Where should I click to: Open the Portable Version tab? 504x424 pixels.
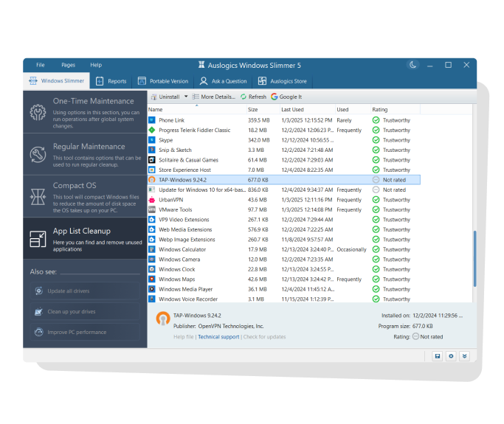tap(163, 81)
